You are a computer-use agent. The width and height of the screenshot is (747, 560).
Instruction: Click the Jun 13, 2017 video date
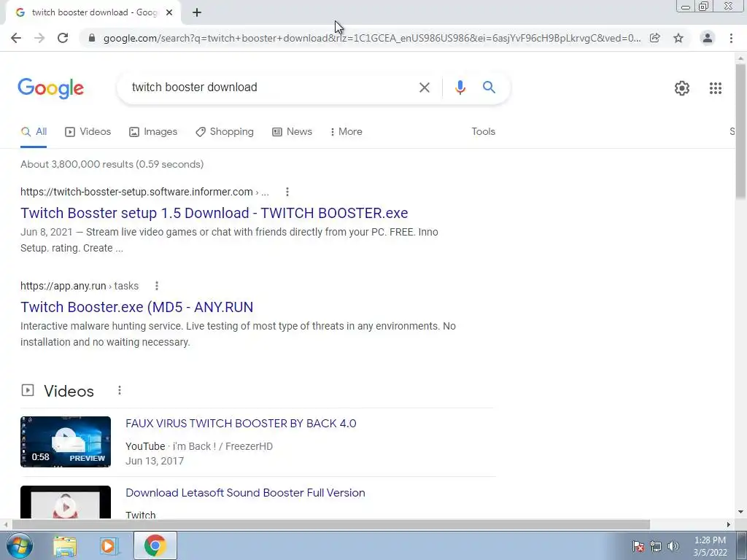(x=155, y=461)
